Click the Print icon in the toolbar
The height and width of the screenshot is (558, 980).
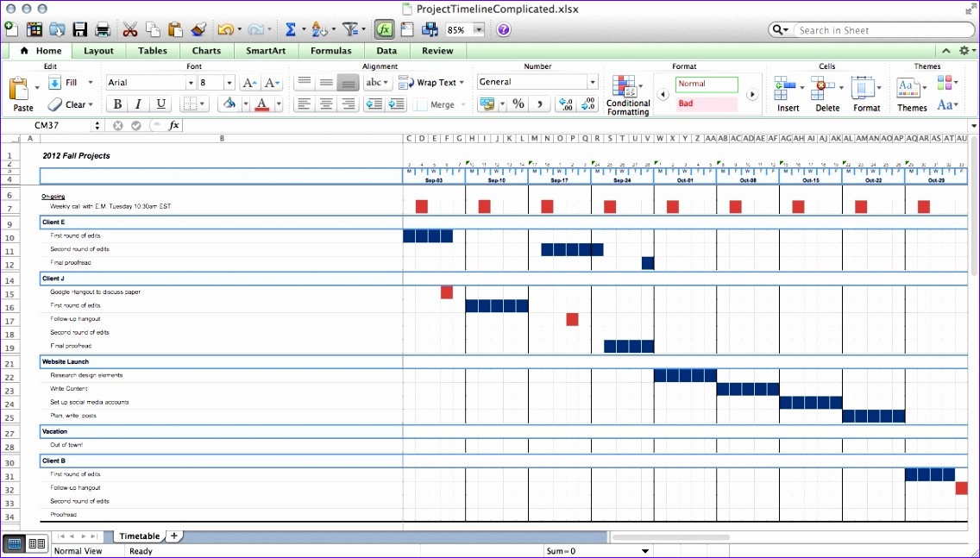pos(103,28)
